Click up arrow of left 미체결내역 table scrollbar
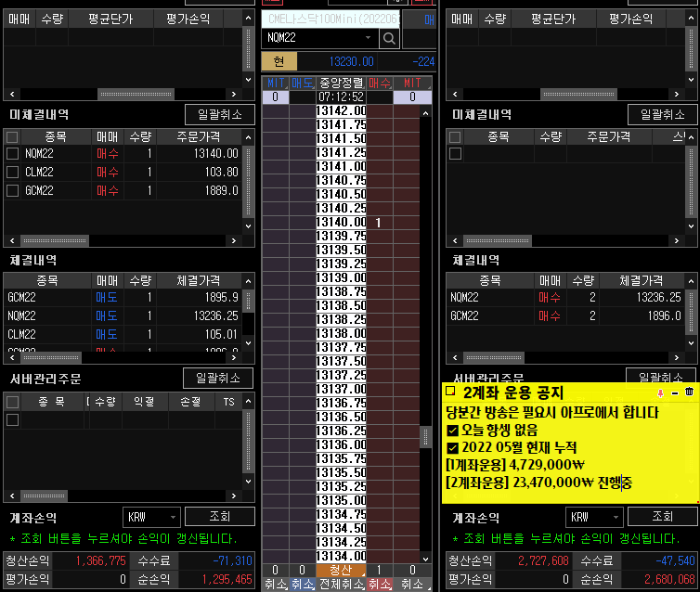The width and height of the screenshot is (700, 592). pyautogui.click(x=248, y=137)
